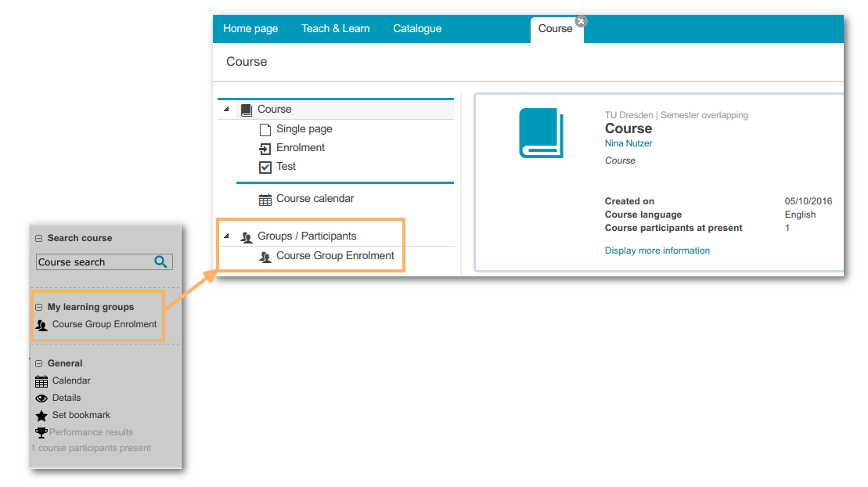
Task: Collapse the General sidebar section
Action: 38,364
